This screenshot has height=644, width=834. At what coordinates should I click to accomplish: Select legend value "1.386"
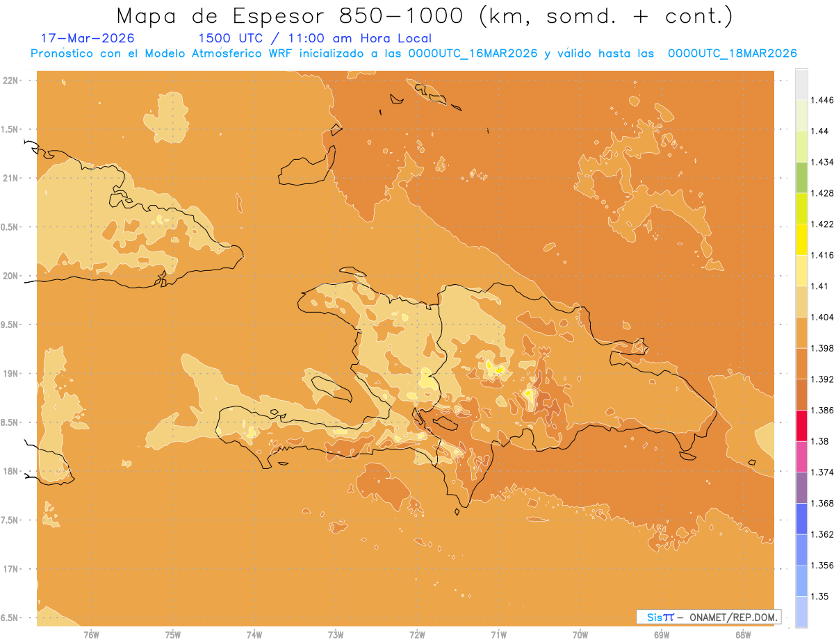(822, 410)
